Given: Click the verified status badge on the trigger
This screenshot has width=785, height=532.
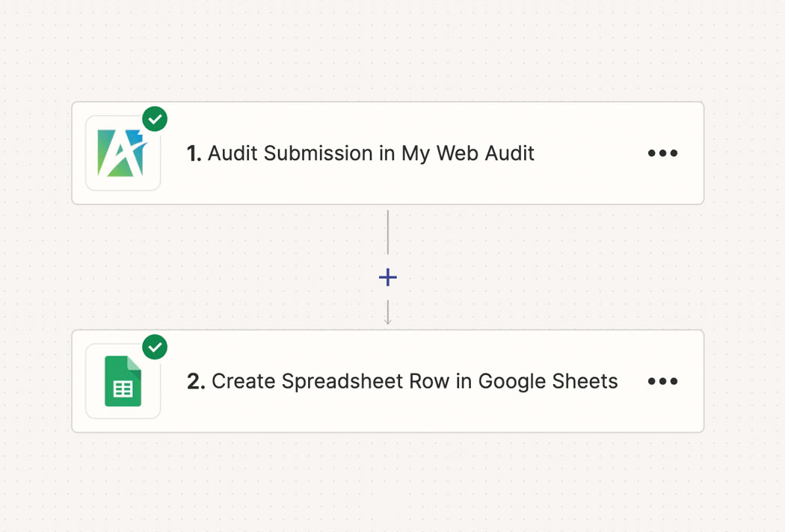Looking at the screenshot, I should (155, 118).
